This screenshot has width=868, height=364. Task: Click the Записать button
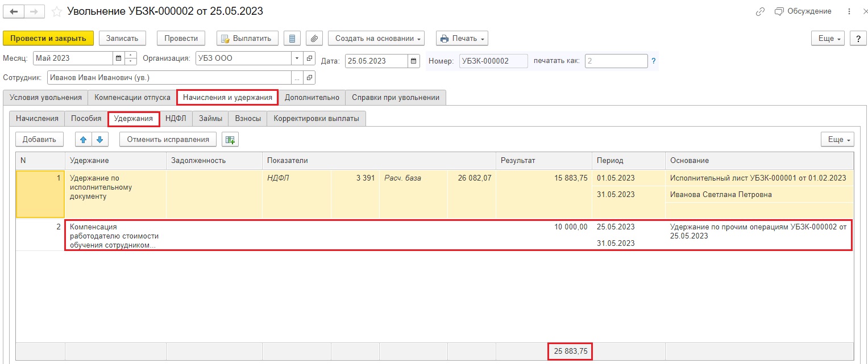(x=122, y=38)
